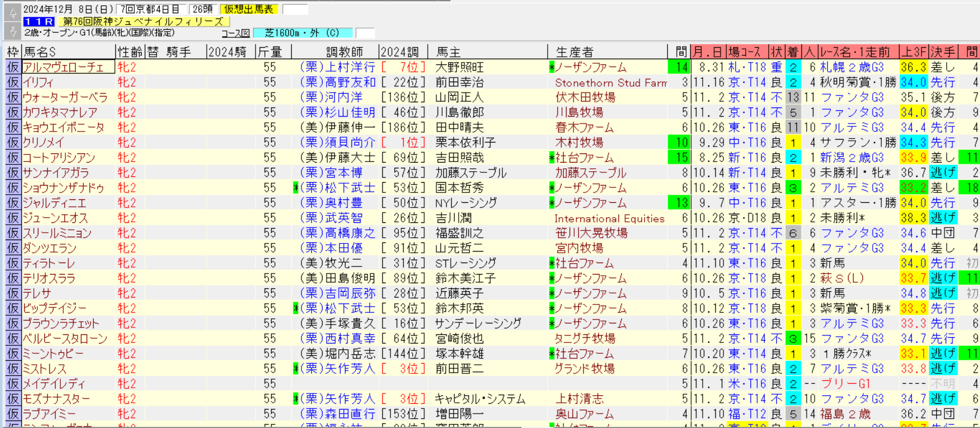Click owner 大野照旺
Image resolution: width=980 pixels, height=428 pixels.
click(459, 67)
